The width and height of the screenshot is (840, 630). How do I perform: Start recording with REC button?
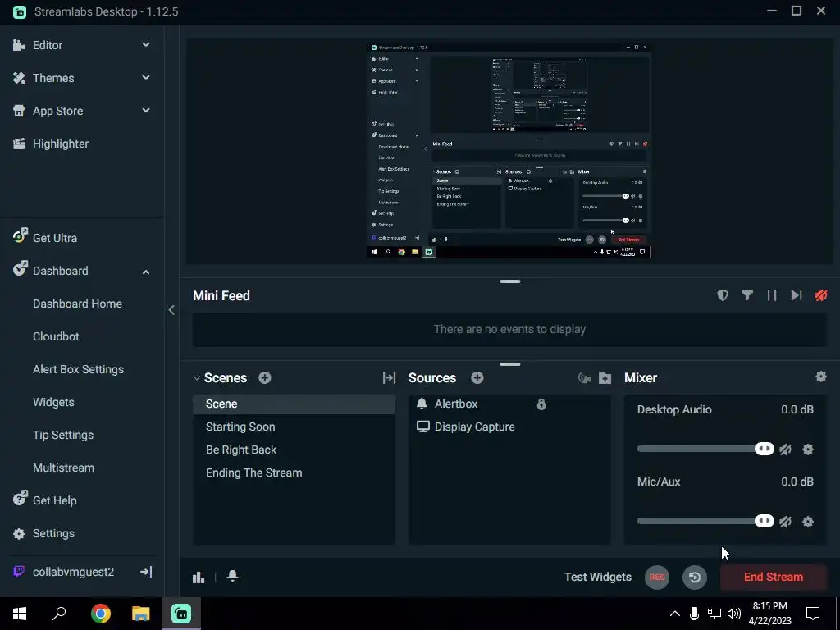point(657,577)
